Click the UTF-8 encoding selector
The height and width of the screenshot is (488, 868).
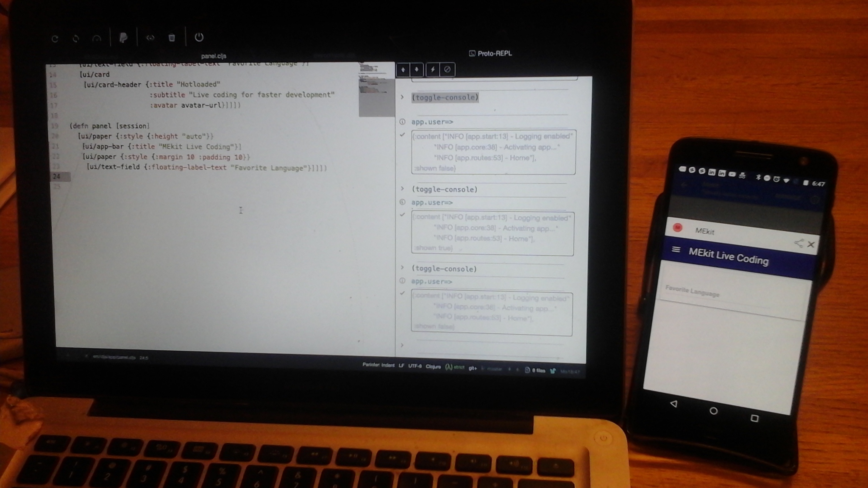pos(415,366)
